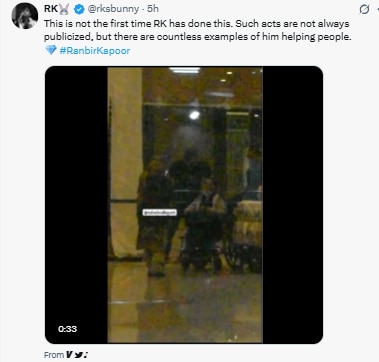Click the bright ceiling light in video
The height and width of the screenshot is (362, 379).
coord(194,115)
